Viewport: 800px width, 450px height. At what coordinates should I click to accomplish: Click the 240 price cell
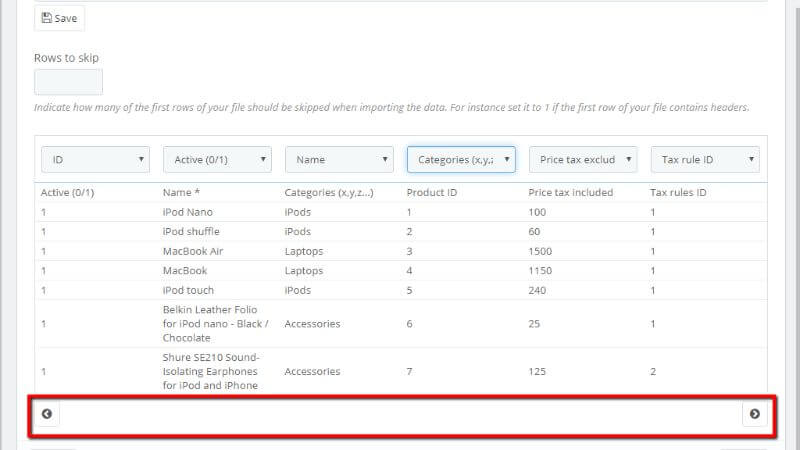537,290
